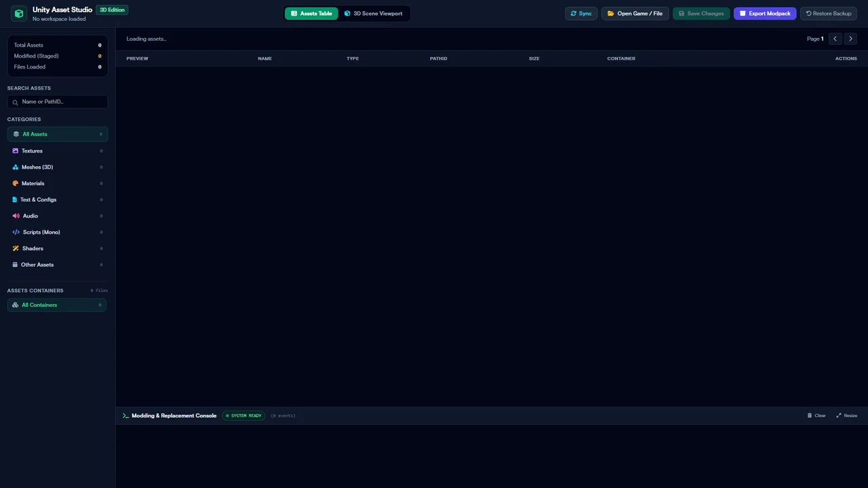Open Game / File button
The width and height of the screenshot is (868, 488).
[635, 14]
